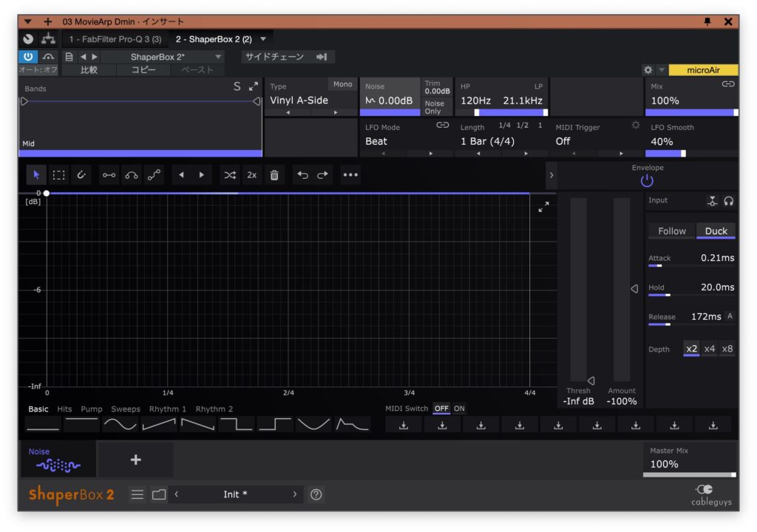
Task: Collapse the envelope panel with chevron arrow
Action: click(551, 175)
